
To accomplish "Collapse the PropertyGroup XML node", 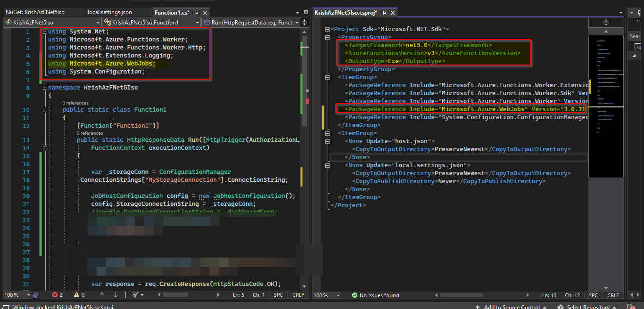I will 328,37.
